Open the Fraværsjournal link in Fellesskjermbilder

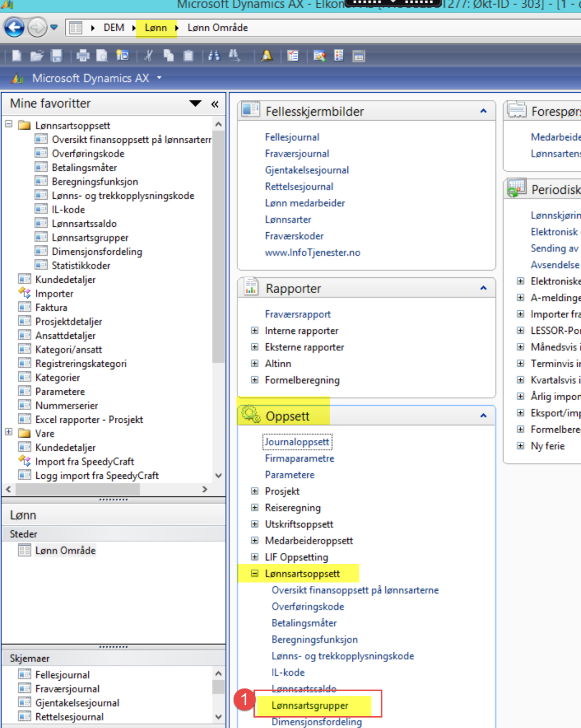(x=297, y=154)
